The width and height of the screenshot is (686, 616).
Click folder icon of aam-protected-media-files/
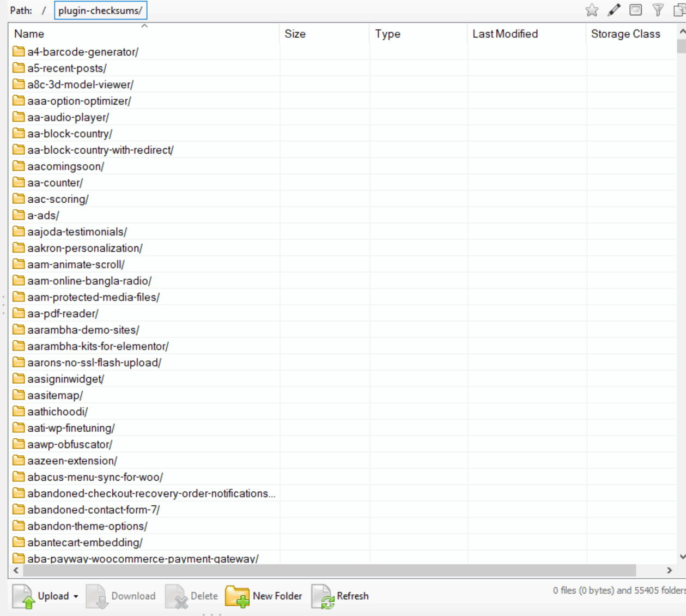click(x=19, y=297)
